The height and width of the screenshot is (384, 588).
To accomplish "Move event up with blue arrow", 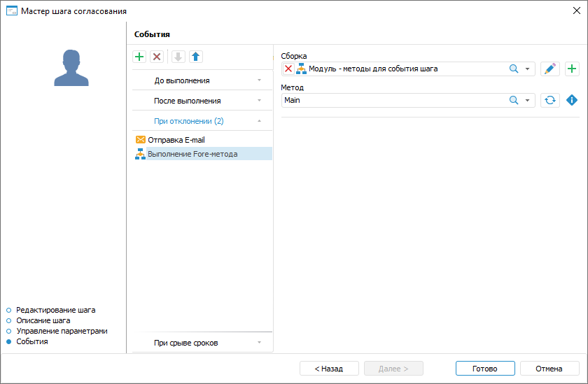I will 196,57.
